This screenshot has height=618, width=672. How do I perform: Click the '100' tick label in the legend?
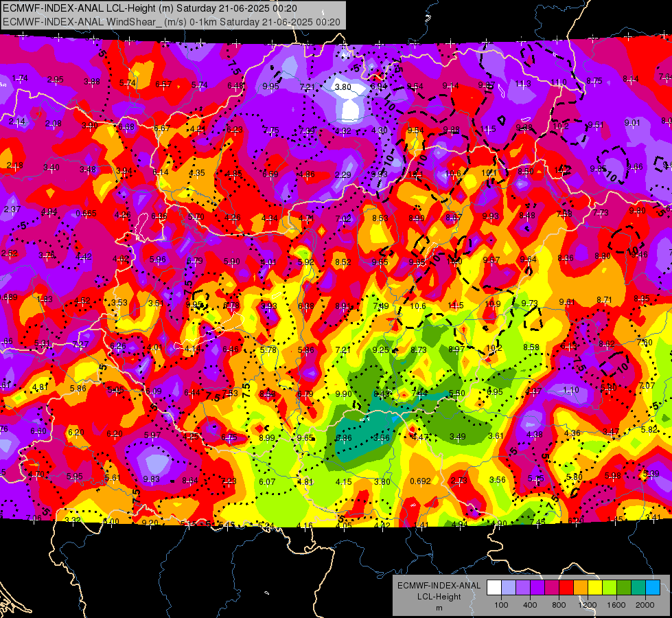point(501,605)
